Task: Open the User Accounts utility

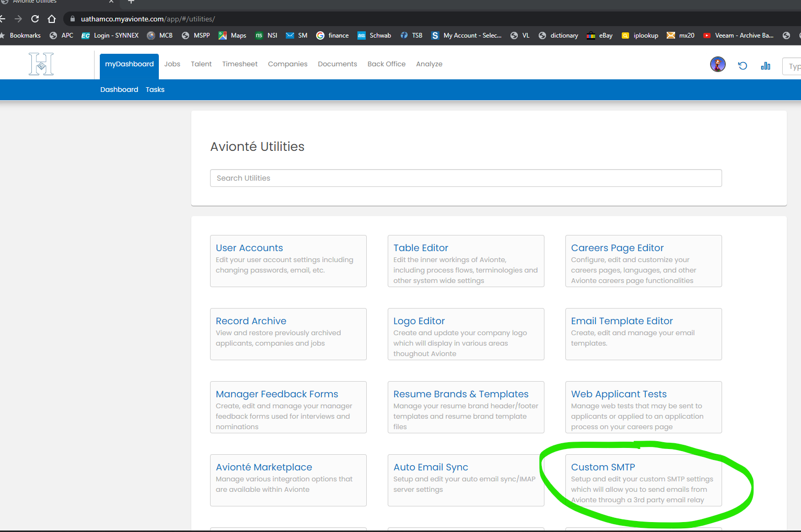Action: (288, 261)
